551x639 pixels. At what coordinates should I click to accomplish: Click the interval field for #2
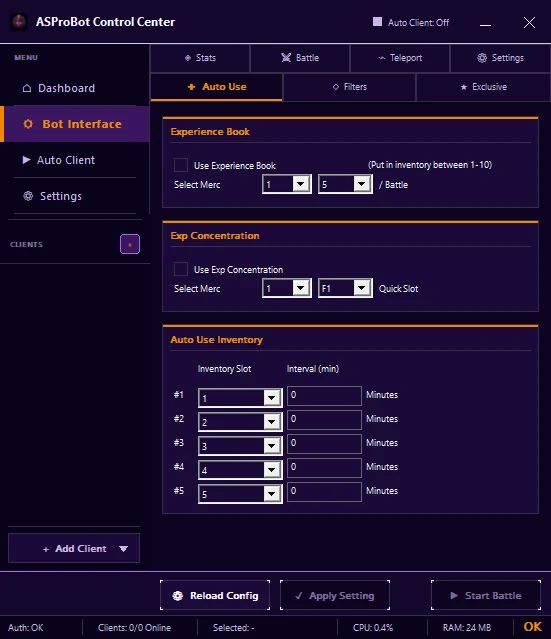(324, 420)
